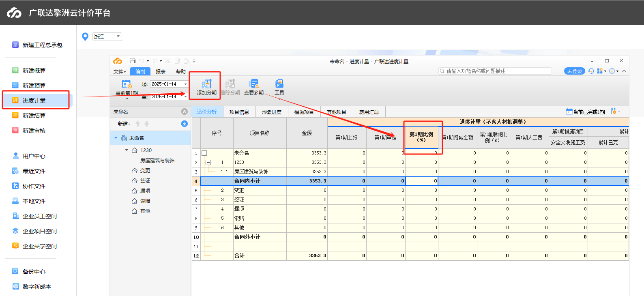The image size is (644, 296).
Task: Click the undo arrow icon
Action: 142,61
